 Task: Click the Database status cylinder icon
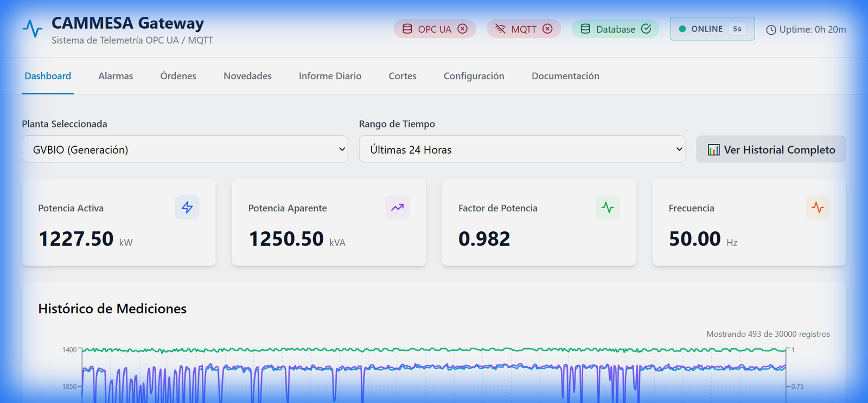[585, 29]
